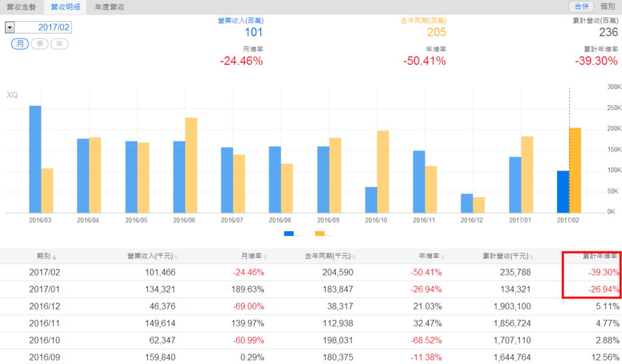Click last-year cell 198,031
This screenshot has height=364, width=622.
(x=338, y=340)
